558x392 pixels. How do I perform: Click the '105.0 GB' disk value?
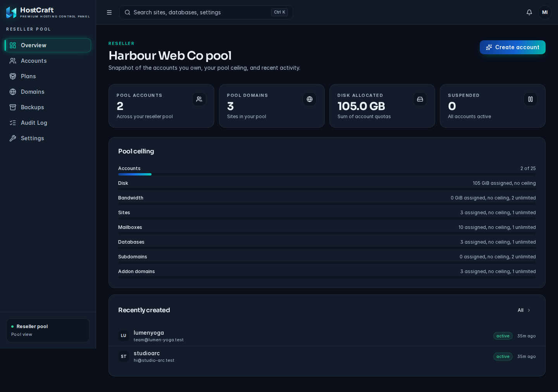(361, 106)
